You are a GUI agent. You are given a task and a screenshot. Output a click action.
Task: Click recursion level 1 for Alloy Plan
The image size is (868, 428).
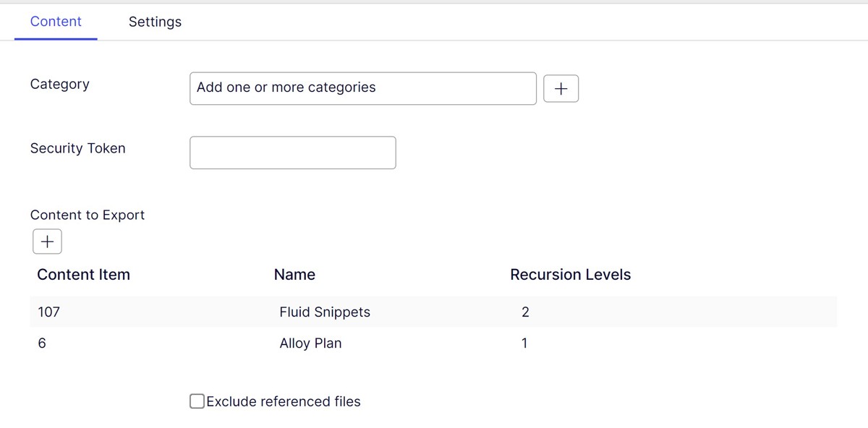pyautogui.click(x=524, y=343)
